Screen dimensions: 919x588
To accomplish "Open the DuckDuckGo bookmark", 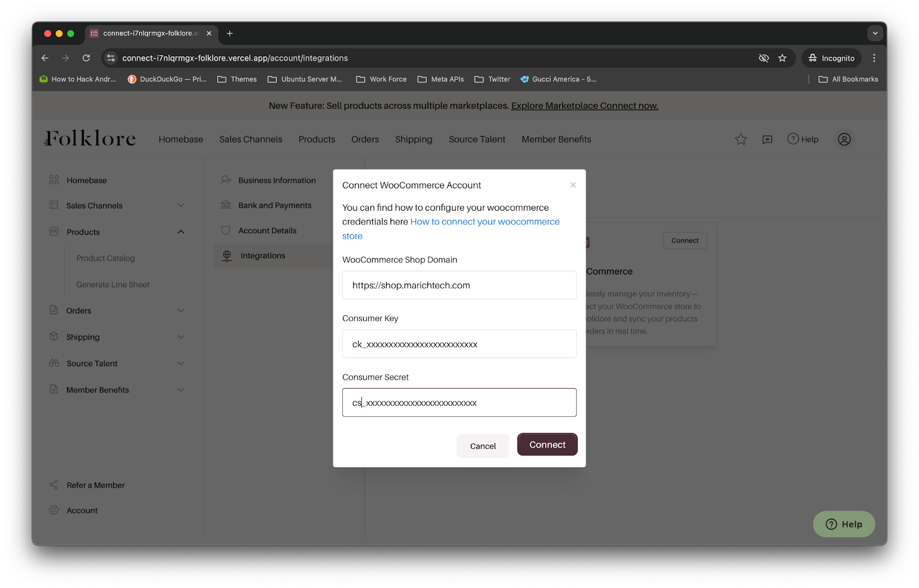I will [167, 79].
